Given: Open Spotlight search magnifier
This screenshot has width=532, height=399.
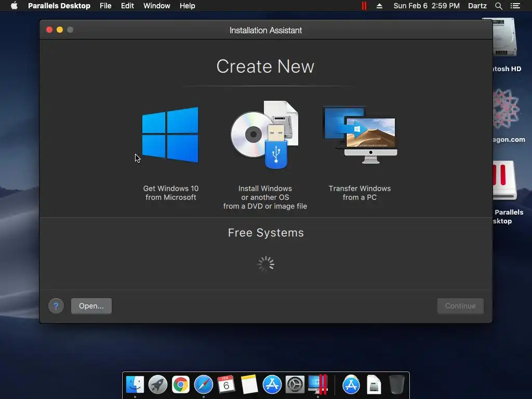Looking at the screenshot, I should 498,6.
